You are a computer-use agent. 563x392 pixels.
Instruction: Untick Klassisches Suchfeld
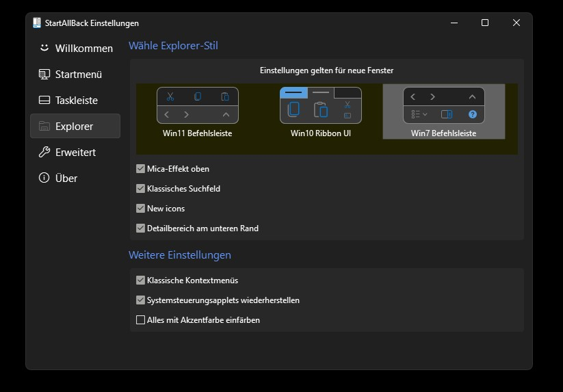[x=140, y=188]
